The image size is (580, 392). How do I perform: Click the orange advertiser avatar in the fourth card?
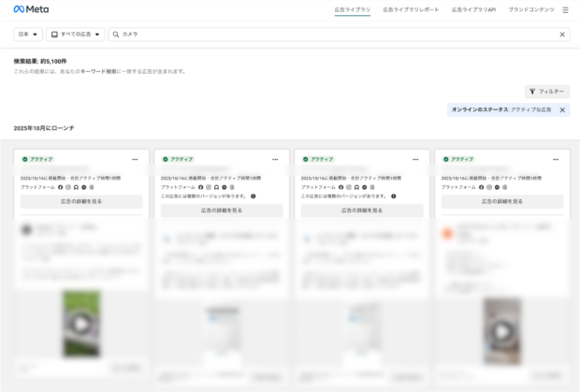coord(447,233)
